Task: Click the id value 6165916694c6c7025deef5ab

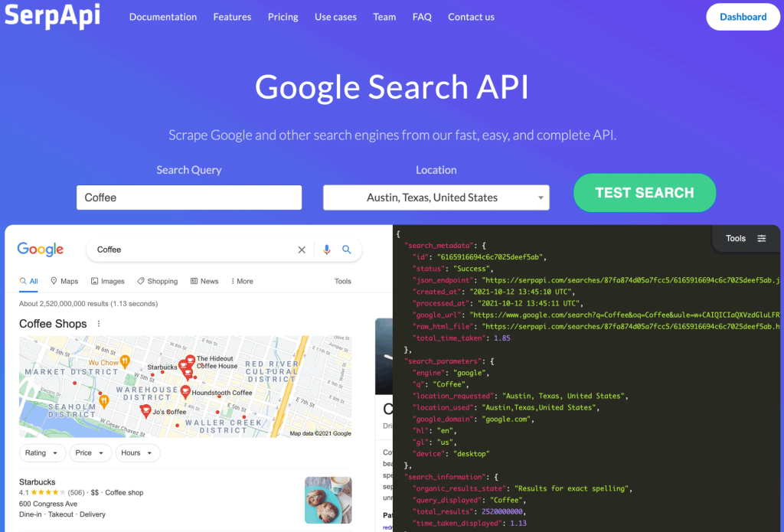Action: 490,257
